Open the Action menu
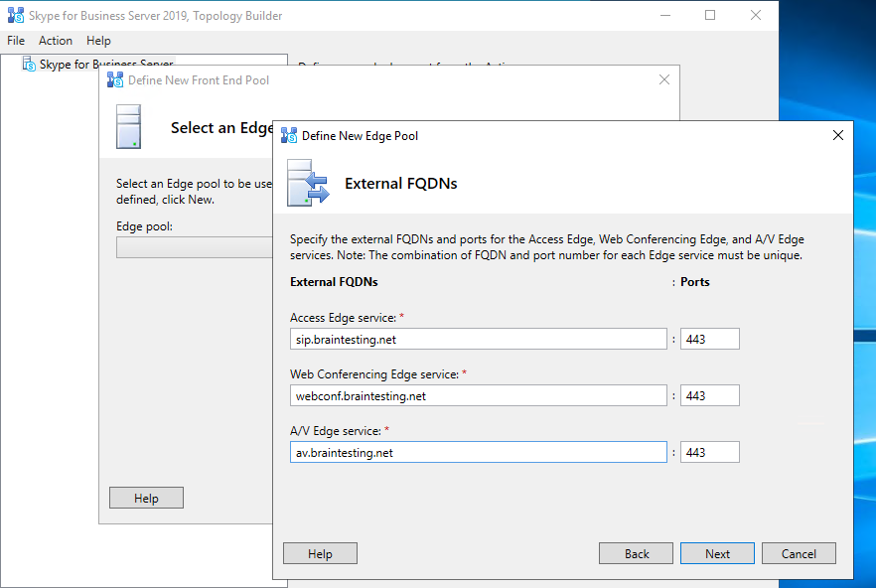 [56, 41]
